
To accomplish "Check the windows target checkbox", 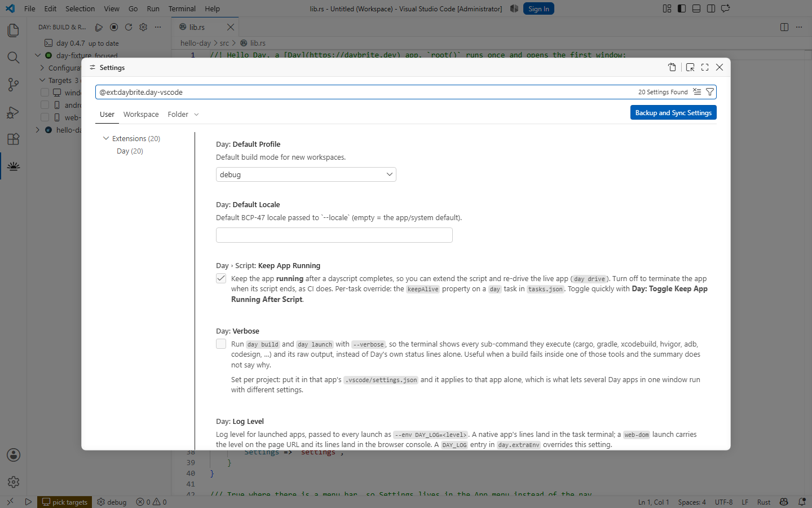I will 45,93.
